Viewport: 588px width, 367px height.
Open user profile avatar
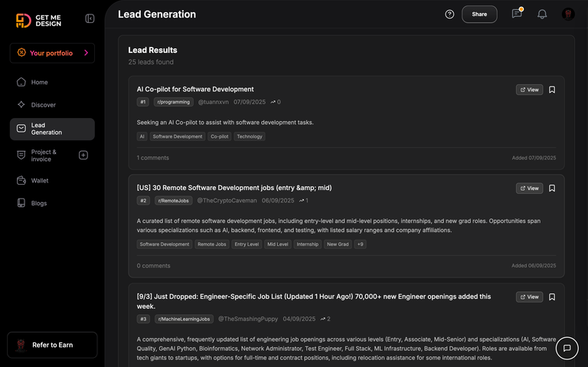pos(568,15)
